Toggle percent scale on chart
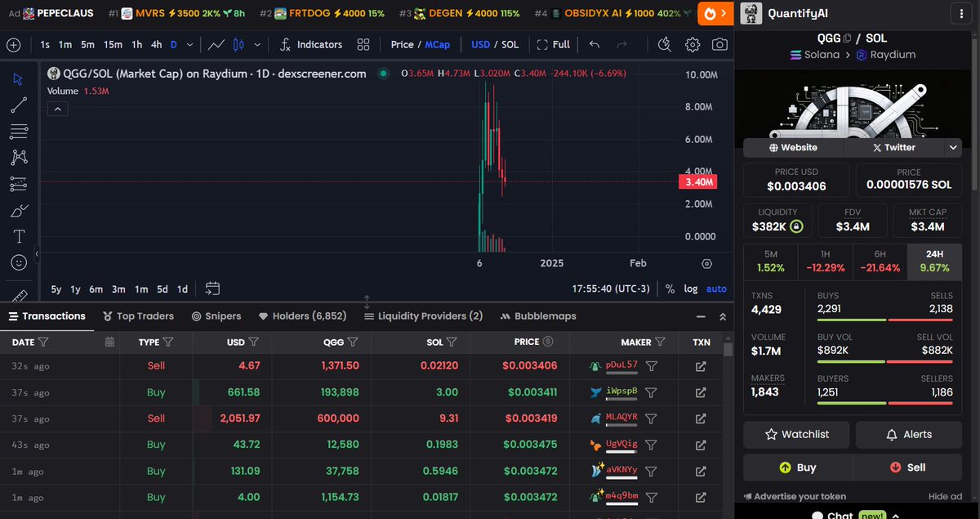The width and height of the screenshot is (980, 519). coord(670,289)
